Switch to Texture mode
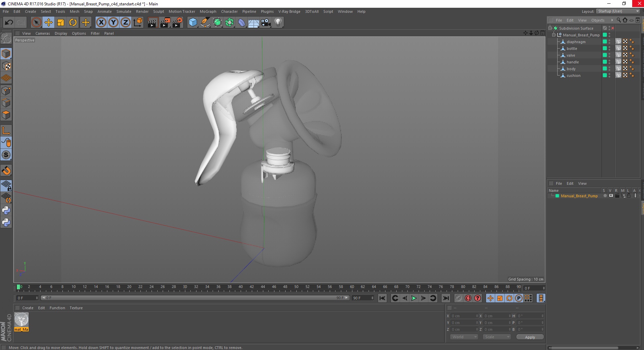The image size is (644, 350). (6, 66)
